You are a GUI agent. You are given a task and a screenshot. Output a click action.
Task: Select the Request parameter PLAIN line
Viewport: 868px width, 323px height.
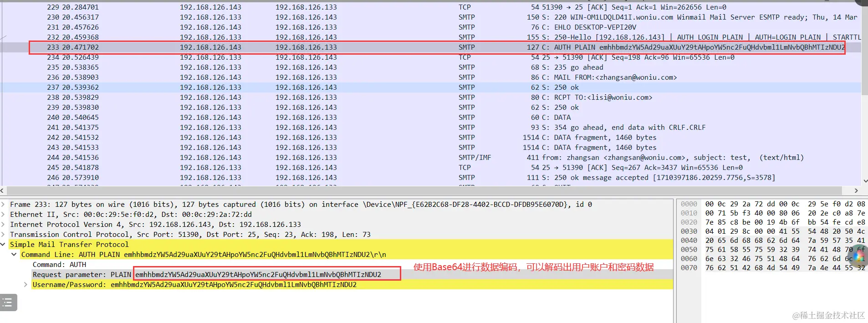pos(352,275)
